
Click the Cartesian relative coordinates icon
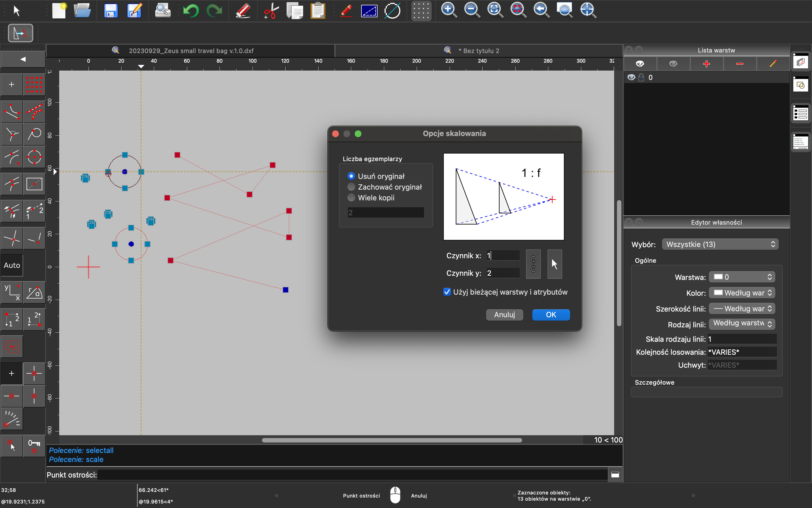point(12,292)
